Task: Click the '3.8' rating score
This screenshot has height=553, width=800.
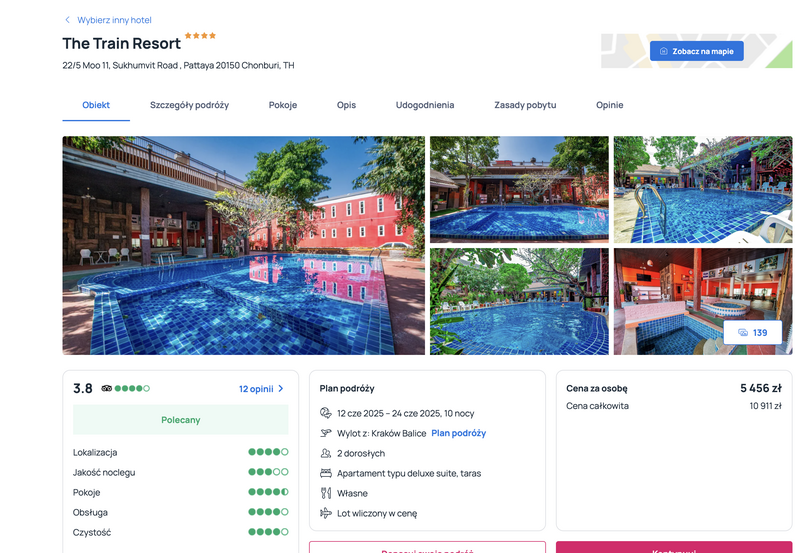Action: pos(83,388)
